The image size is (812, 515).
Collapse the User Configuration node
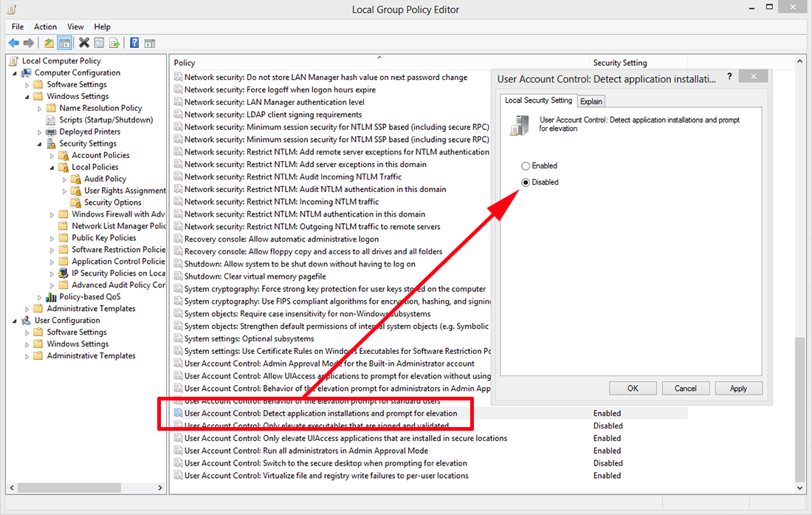click(16, 321)
